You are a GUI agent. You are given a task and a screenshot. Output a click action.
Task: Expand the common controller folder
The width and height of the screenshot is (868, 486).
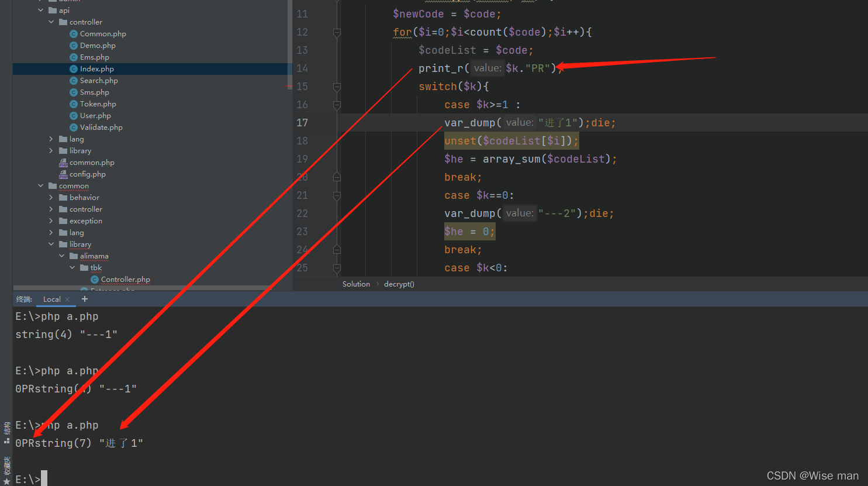tap(51, 209)
